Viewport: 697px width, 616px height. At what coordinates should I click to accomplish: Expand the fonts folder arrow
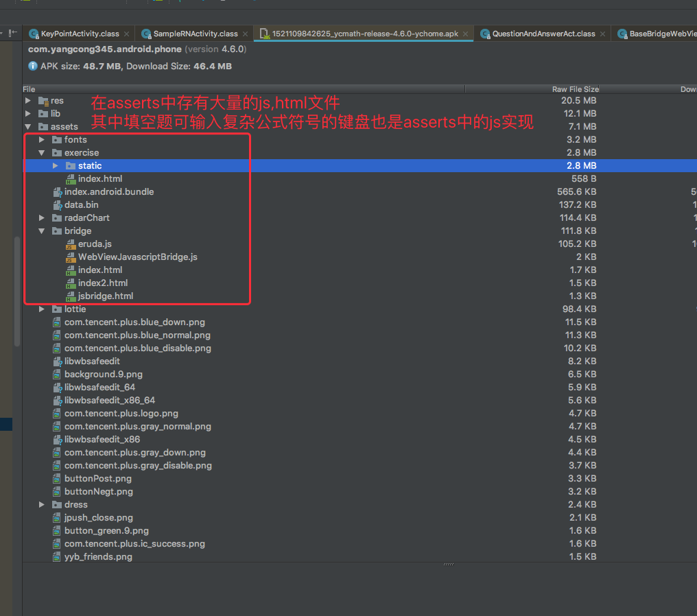point(42,139)
